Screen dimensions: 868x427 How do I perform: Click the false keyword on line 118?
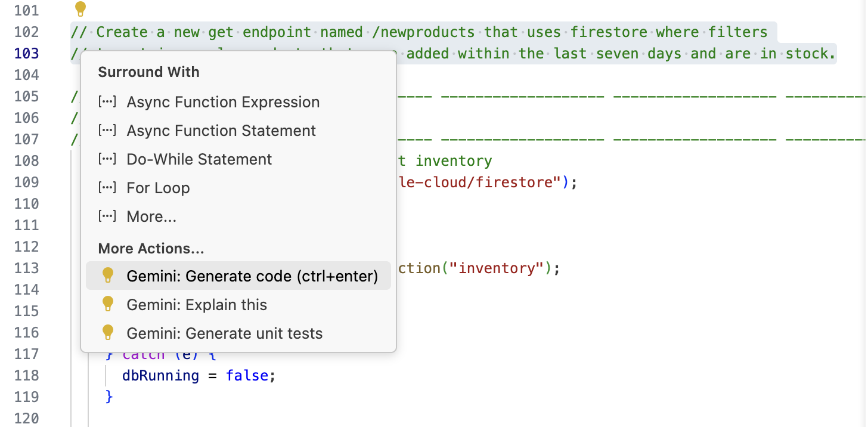(247, 376)
